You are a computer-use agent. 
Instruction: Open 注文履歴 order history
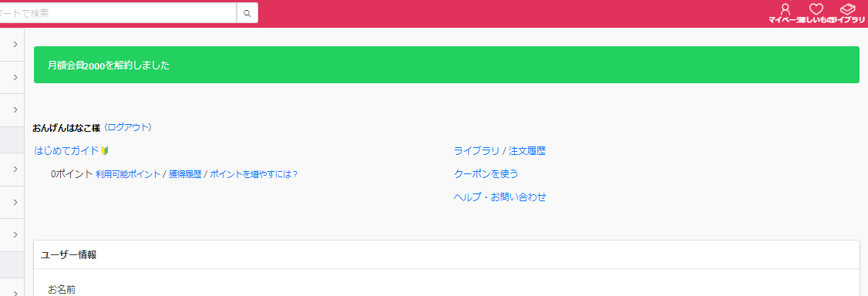point(527,151)
